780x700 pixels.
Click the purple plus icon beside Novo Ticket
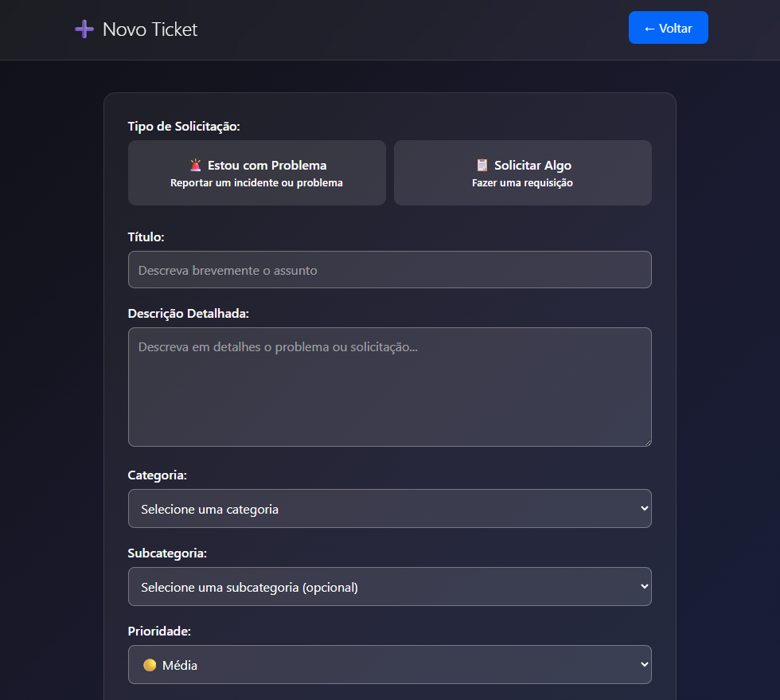[84, 29]
